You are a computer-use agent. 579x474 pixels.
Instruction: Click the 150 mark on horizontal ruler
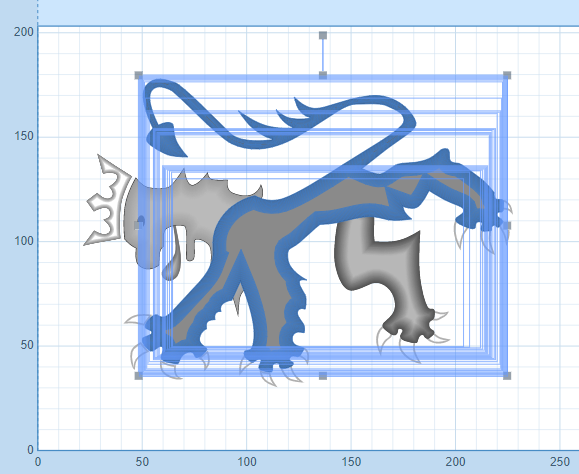(351, 461)
